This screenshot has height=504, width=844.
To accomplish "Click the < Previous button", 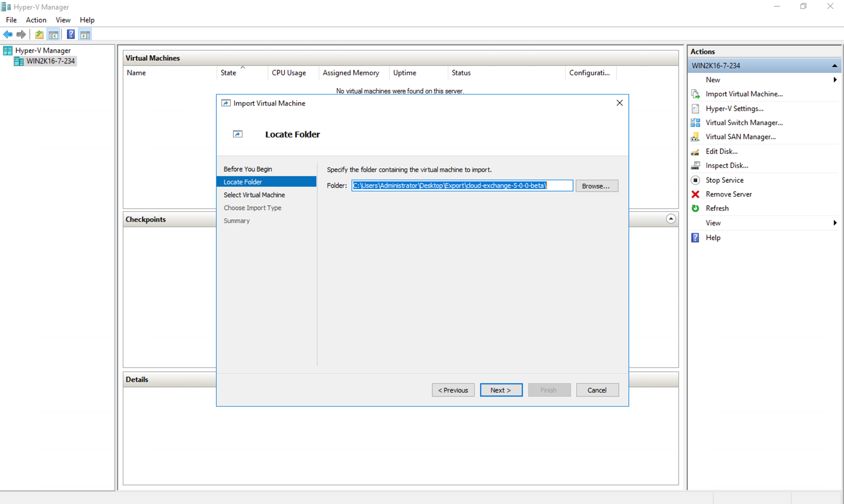I will pos(453,390).
